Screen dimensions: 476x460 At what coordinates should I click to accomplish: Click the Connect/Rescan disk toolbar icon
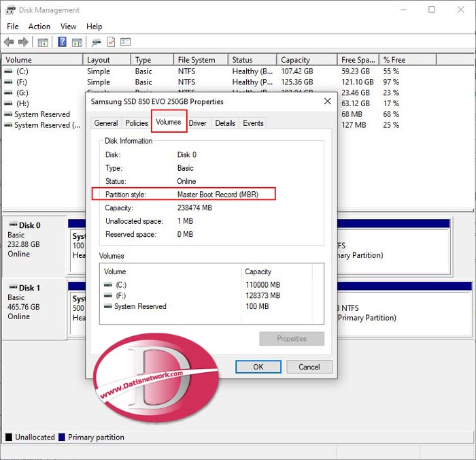[97, 42]
